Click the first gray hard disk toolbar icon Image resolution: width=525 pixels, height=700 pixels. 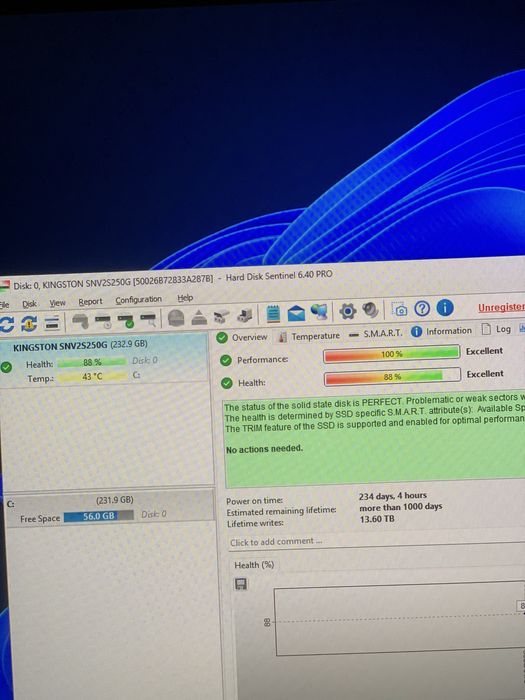coord(80,321)
